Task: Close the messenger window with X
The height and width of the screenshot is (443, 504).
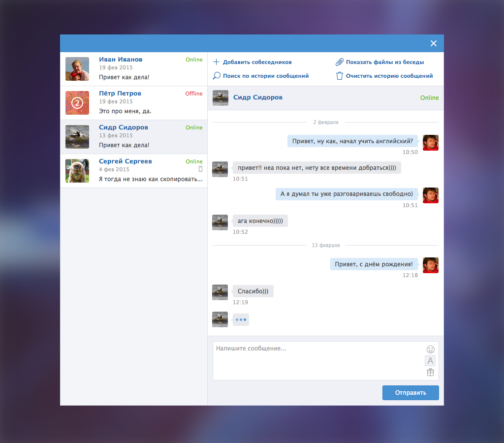Action: point(434,43)
